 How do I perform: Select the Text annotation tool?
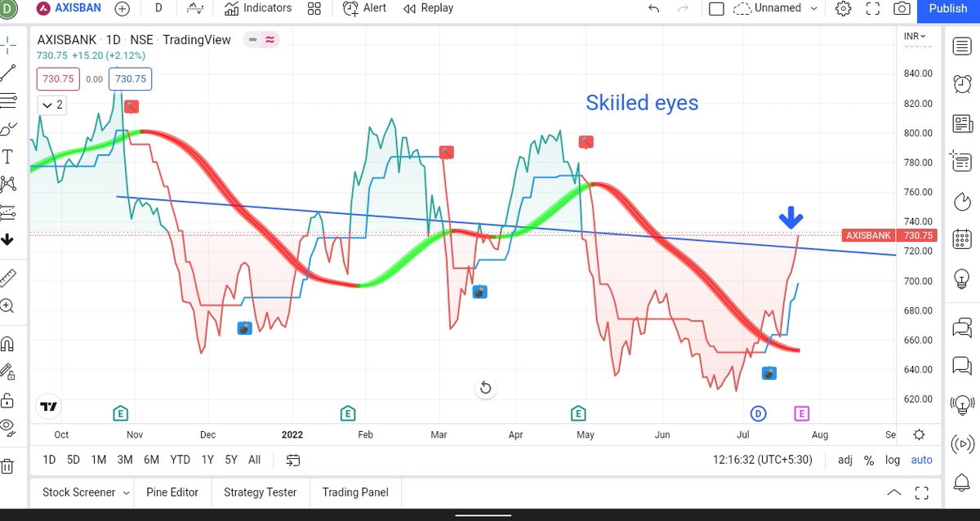(x=8, y=157)
